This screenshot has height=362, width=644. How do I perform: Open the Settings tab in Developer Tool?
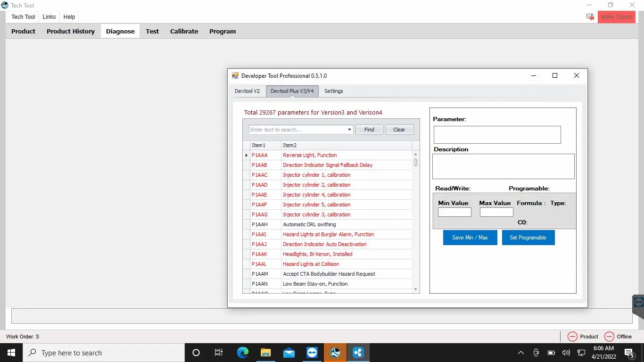pos(333,91)
